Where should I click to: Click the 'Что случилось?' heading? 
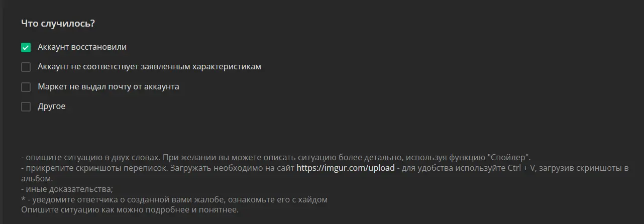(58, 24)
